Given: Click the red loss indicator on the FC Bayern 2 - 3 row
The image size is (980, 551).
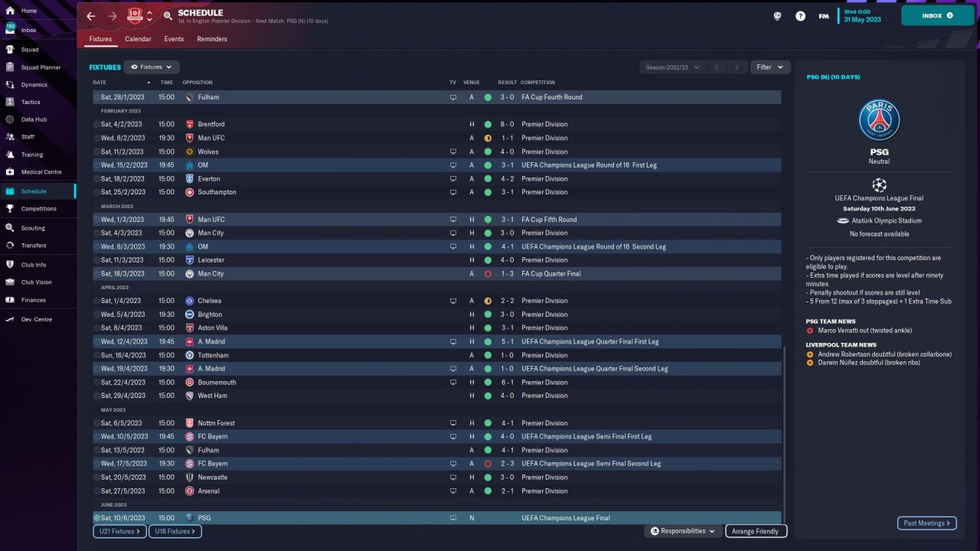Looking at the screenshot, I should (x=488, y=464).
